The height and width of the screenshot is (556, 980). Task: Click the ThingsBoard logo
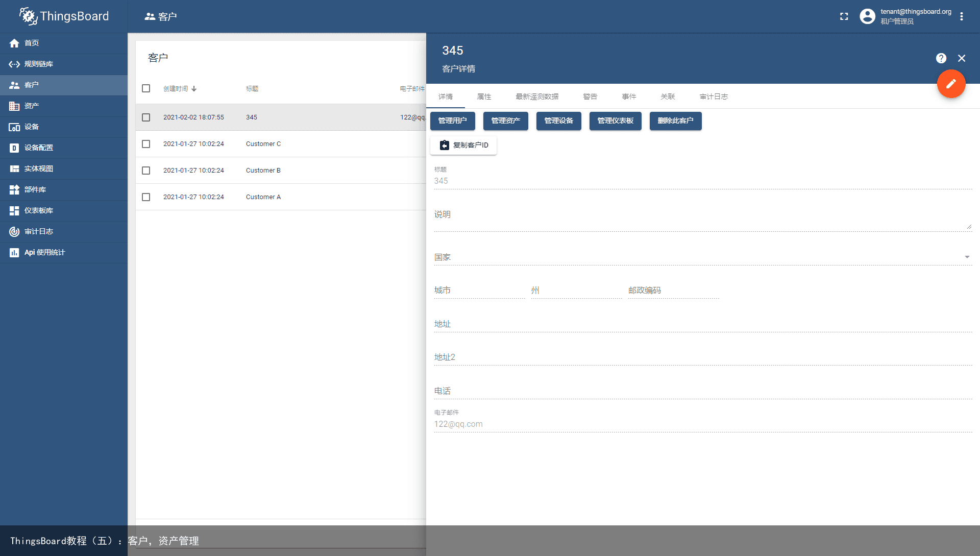pos(64,16)
